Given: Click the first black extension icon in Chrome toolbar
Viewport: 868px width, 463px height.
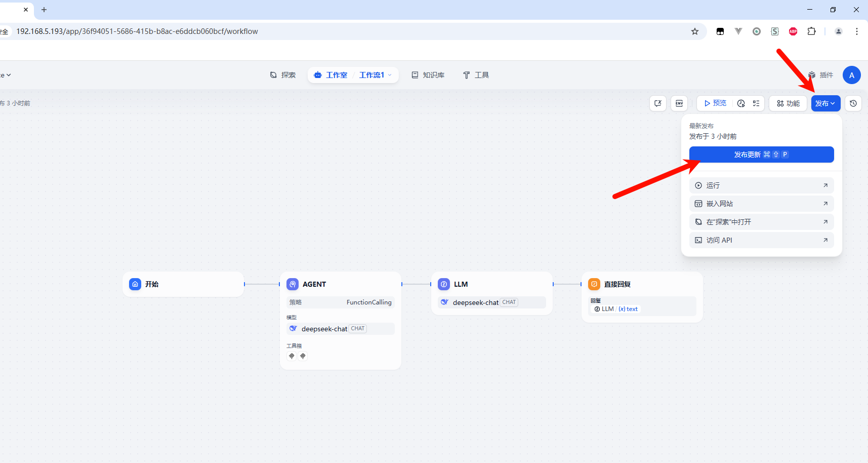Looking at the screenshot, I should (720, 31).
